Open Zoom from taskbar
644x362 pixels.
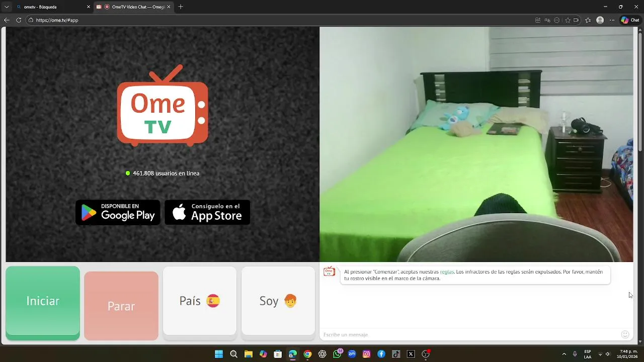352,354
